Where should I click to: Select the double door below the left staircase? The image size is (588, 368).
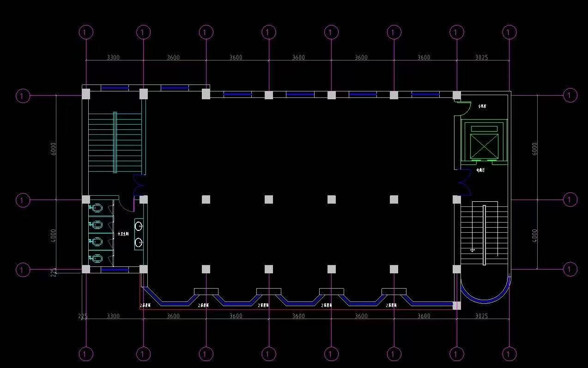[139, 186]
